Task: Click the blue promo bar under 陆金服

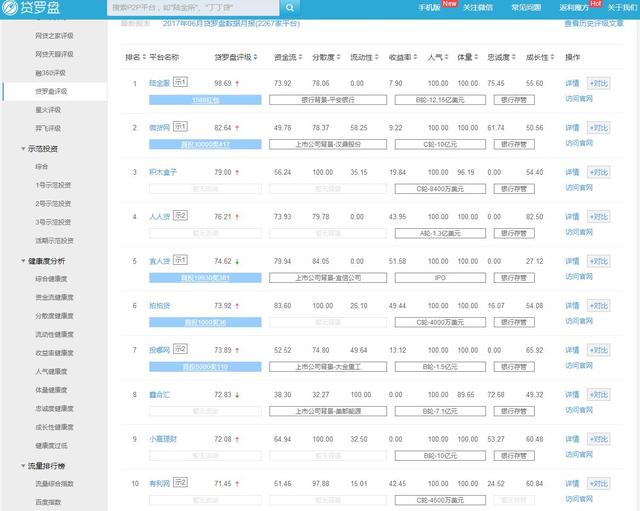Action: click(205, 100)
